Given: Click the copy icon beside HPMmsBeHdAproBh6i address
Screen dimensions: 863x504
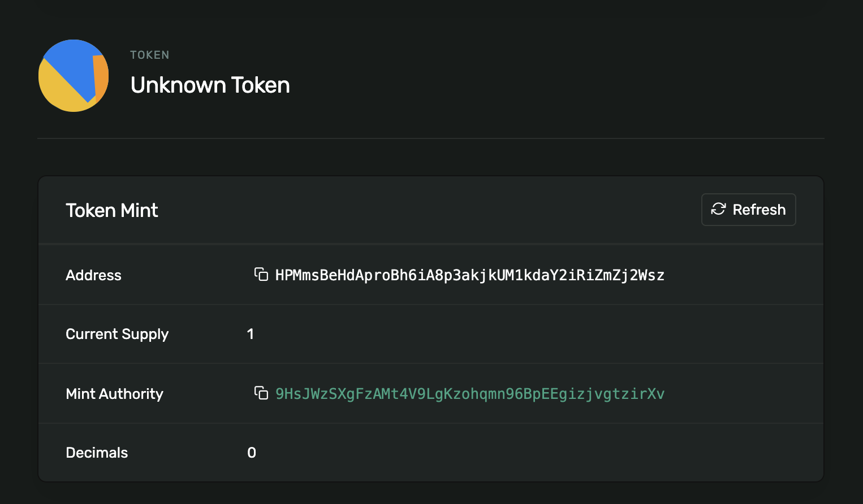Looking at the screenshot, I should pyautogui.click(x=261, y=275).
